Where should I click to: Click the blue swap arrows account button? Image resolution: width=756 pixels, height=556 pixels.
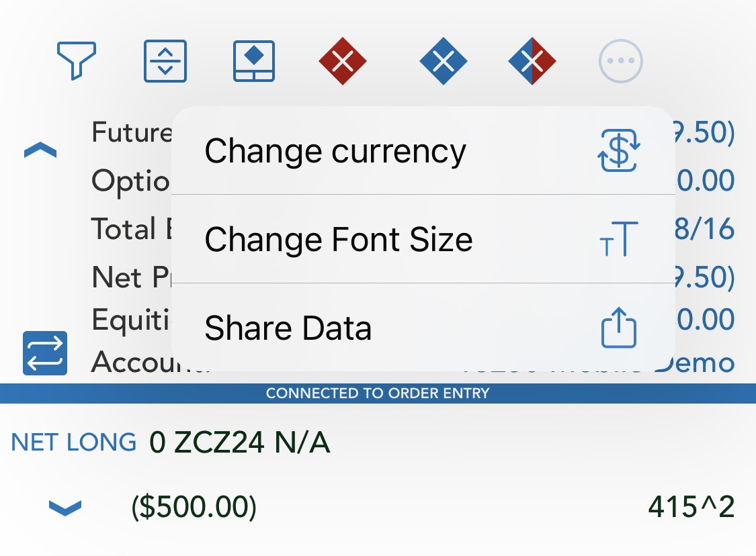pyautogui.click(x=45, y=353)
